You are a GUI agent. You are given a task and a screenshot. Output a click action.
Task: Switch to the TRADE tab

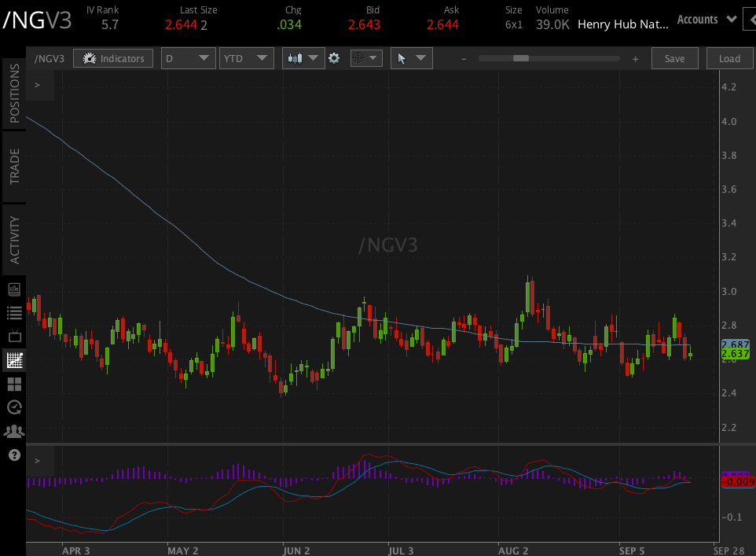click(14, 168)
